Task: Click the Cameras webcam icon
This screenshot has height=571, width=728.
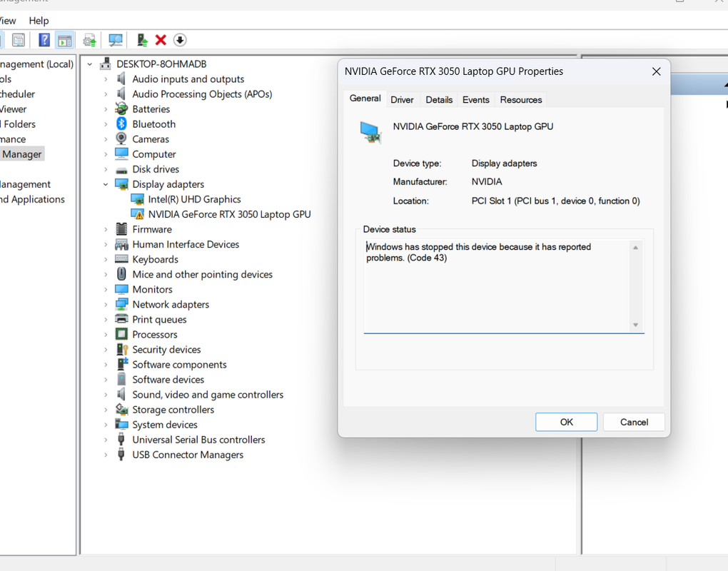Action: (121, 138)
